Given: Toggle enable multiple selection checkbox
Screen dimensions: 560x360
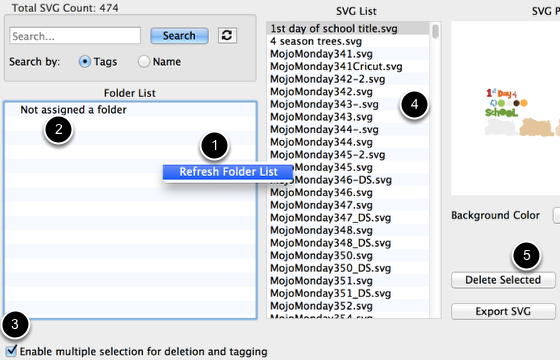Looking at the screenshot, I should coord(11,351).
